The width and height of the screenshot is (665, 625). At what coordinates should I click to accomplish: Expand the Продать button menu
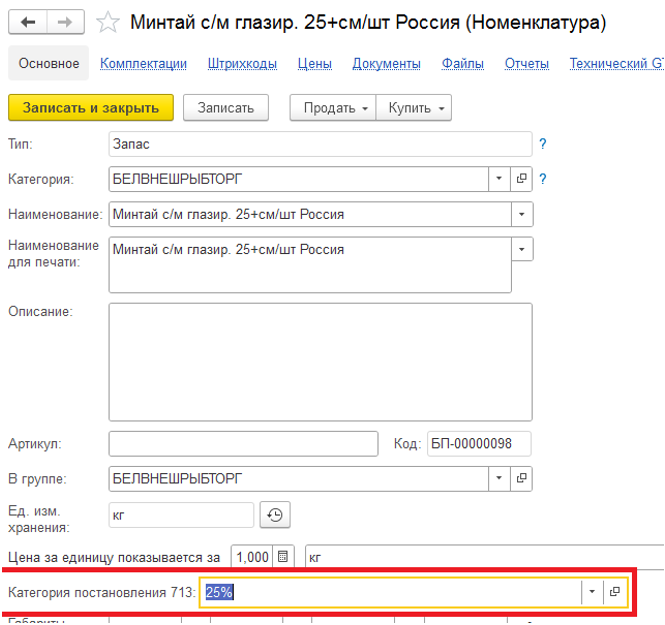pyautogui.click(x=333, y=108)
